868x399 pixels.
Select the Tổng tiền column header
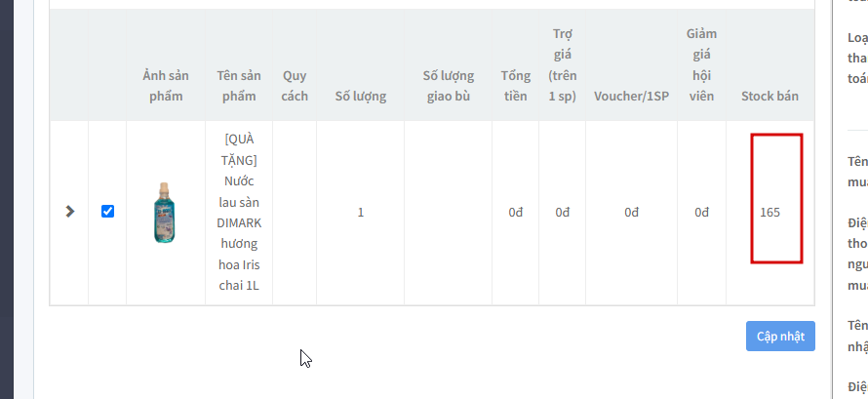[515, 86]
